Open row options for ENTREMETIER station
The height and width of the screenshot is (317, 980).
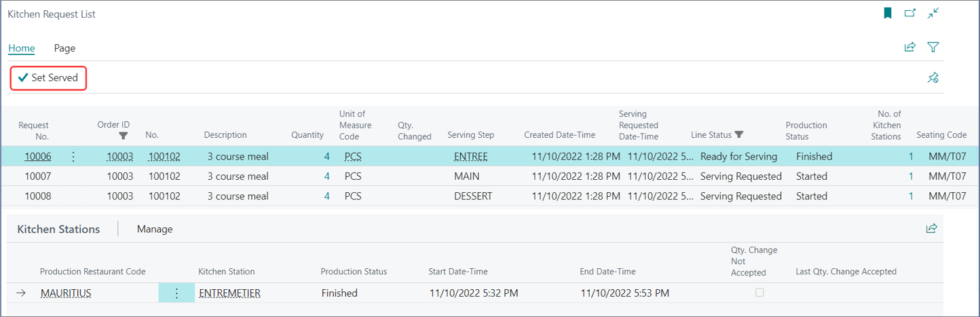(x=176, y=293)
